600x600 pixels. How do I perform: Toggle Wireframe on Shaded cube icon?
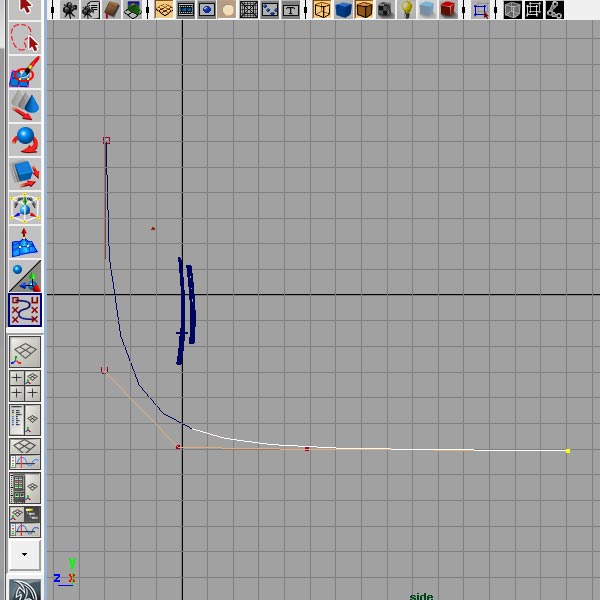364,10
